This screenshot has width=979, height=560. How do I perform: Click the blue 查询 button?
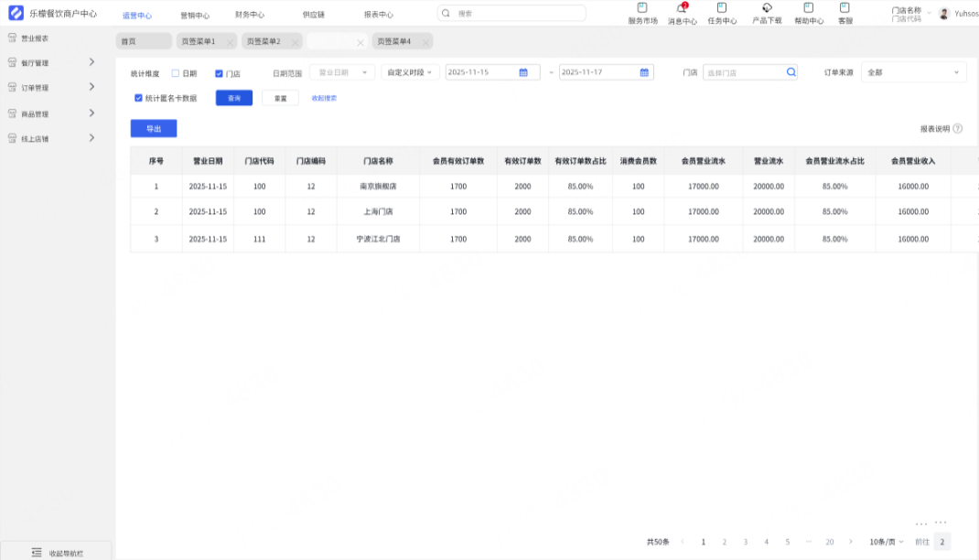pyautogui.click(x=234, y=98)
